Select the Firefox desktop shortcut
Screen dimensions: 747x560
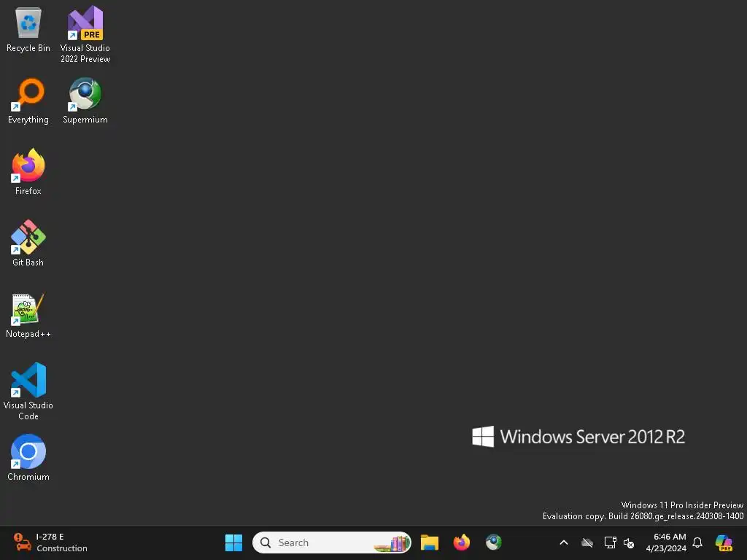[x=28, y=172]
